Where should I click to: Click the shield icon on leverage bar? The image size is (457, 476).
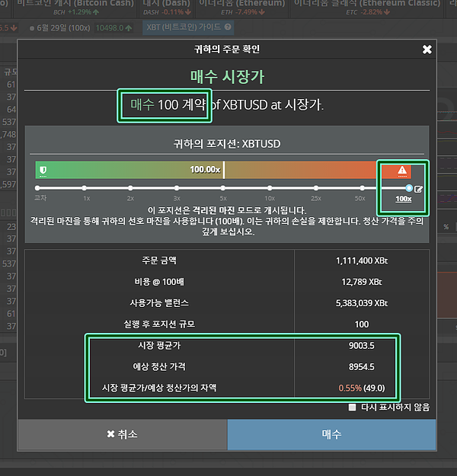point(43,170)
